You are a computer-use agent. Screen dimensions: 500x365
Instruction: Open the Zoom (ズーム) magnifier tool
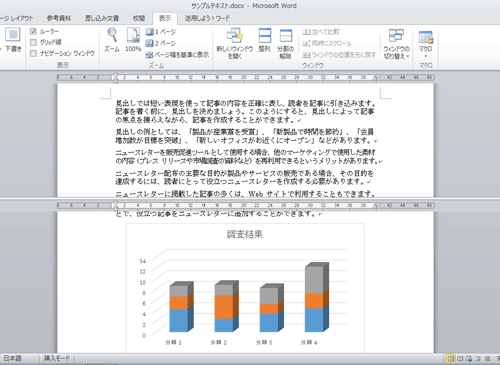point(112,40)
